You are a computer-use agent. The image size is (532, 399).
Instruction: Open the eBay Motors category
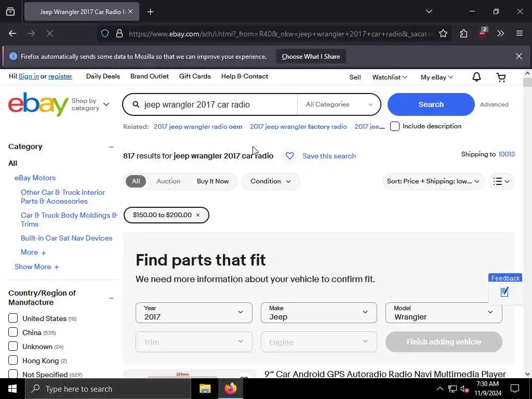pos(35,178)
